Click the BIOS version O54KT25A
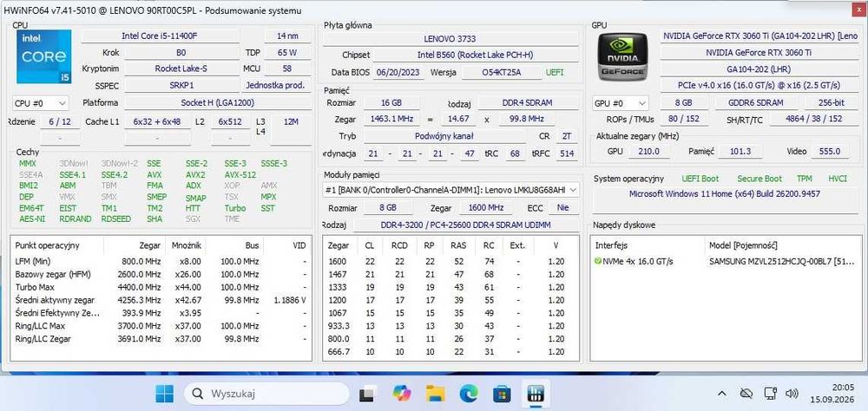 point(502,73)
